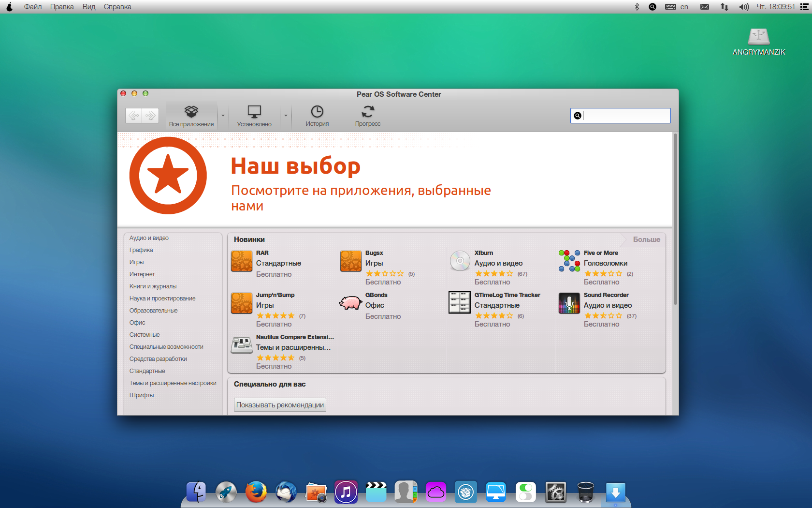The height and width of the screenshot is (508, 812).
Task: Select the Стандартные category in sidebar
Action: pos(147,371)
